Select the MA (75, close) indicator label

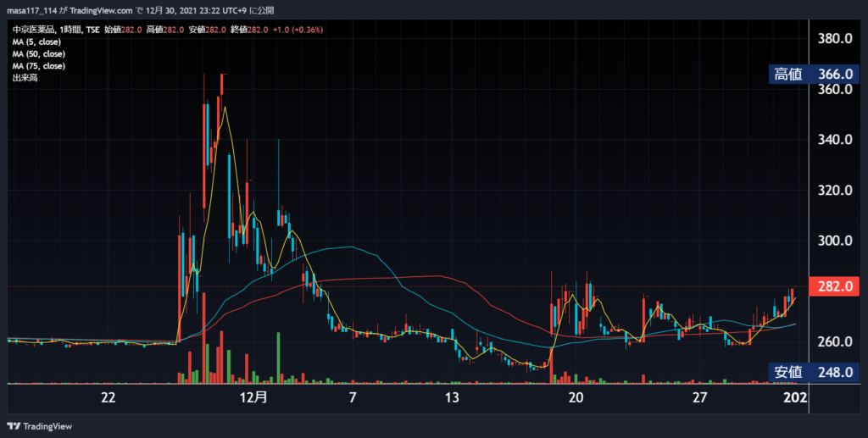coord(39,66)
